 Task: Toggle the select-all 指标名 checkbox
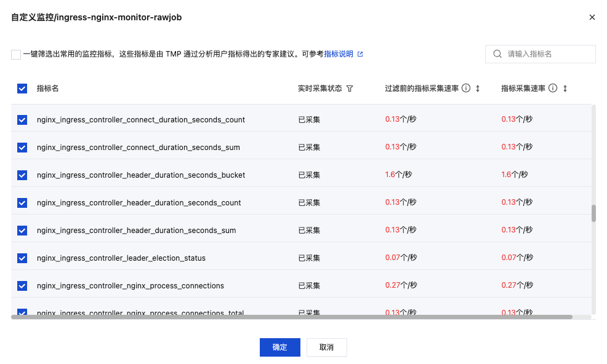point(22,89)
